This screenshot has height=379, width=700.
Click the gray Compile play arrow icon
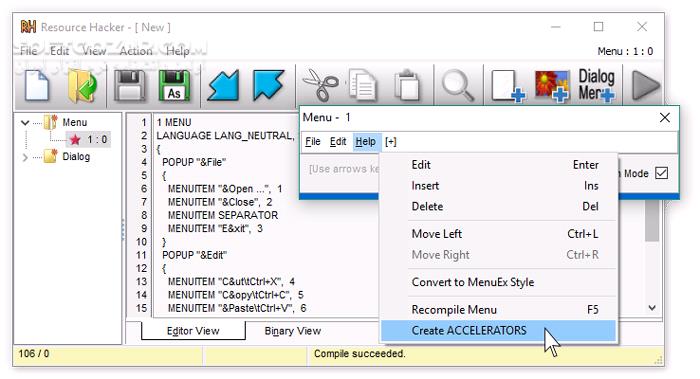click(x=646, y=85)
